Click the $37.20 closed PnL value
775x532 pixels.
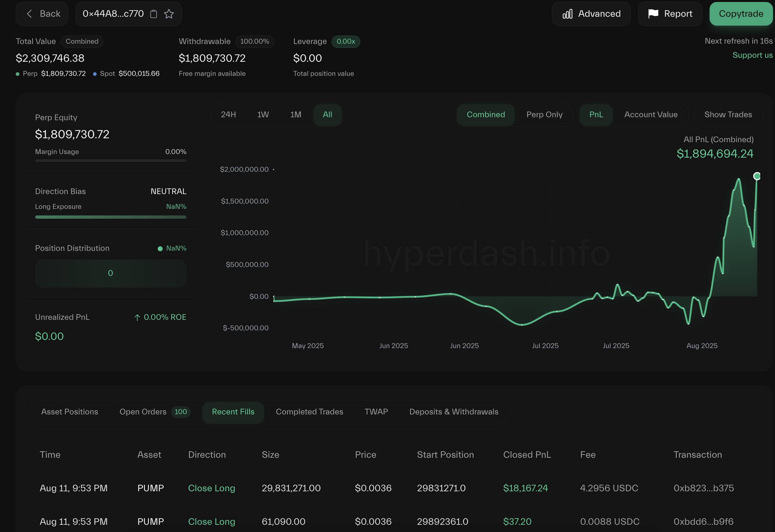tap(517, 522)
